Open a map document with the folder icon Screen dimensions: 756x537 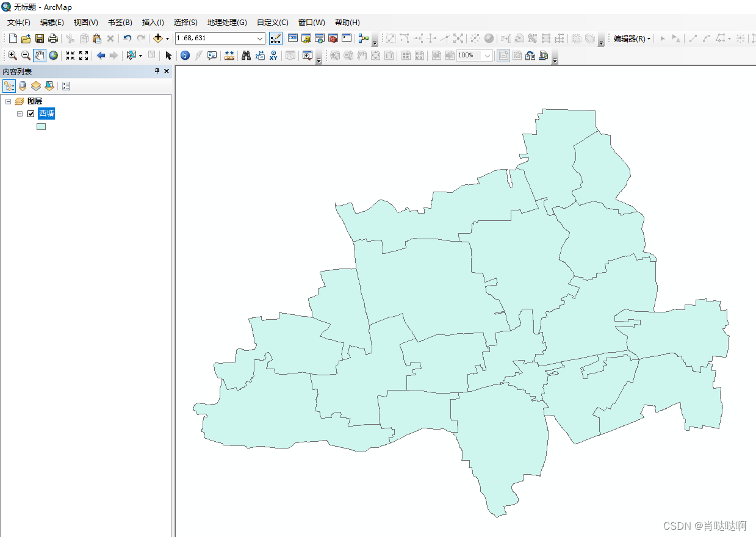coord(26,38)
